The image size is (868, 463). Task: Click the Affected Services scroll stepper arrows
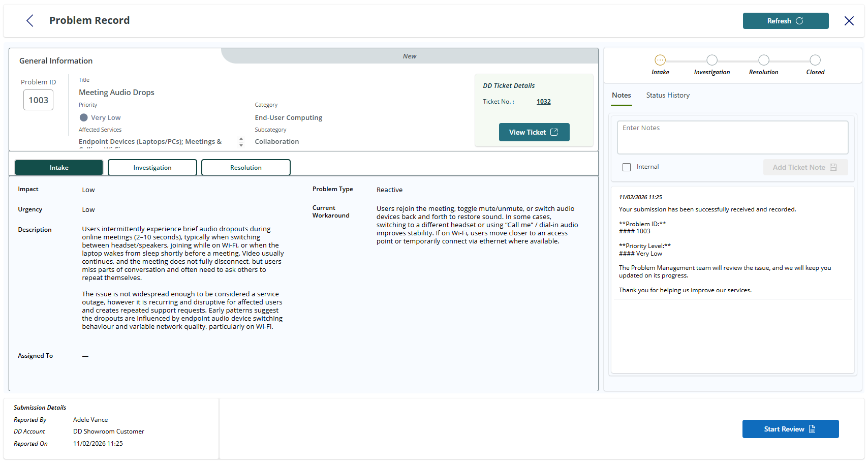point(241,142)
